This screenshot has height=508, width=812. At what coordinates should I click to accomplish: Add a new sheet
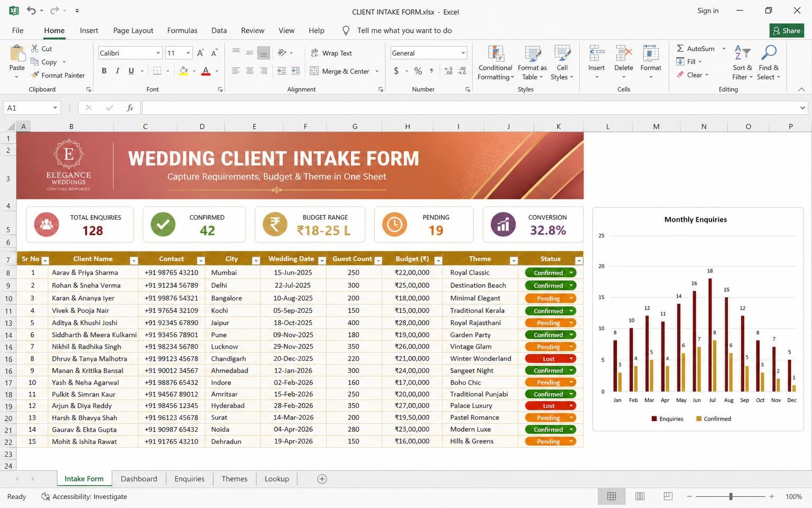(x=322, y=479)
